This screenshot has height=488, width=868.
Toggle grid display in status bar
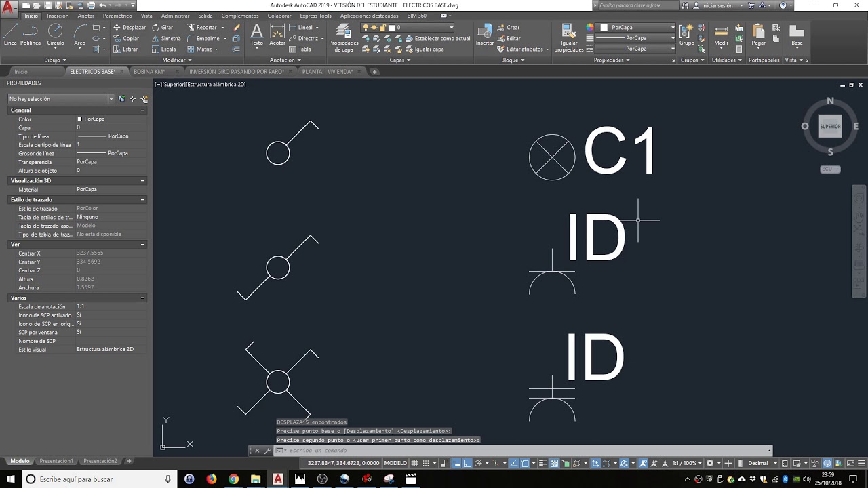click(x=416, y=463)
